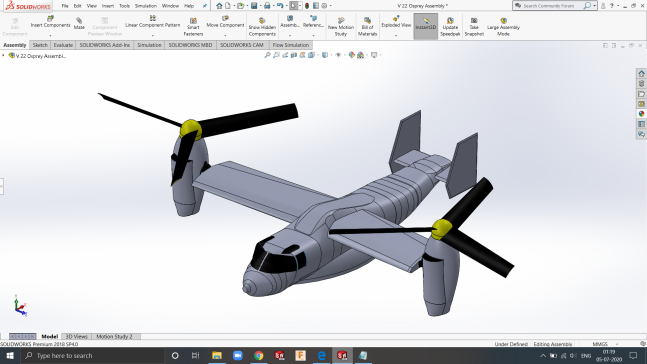
Task: Click Take Snapshot
Action: tap(474, 27)
